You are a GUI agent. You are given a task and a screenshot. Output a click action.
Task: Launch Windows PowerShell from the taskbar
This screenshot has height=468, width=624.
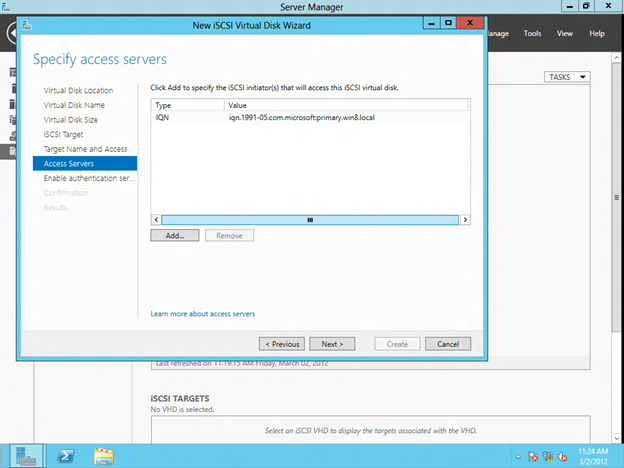pos(68,456)
